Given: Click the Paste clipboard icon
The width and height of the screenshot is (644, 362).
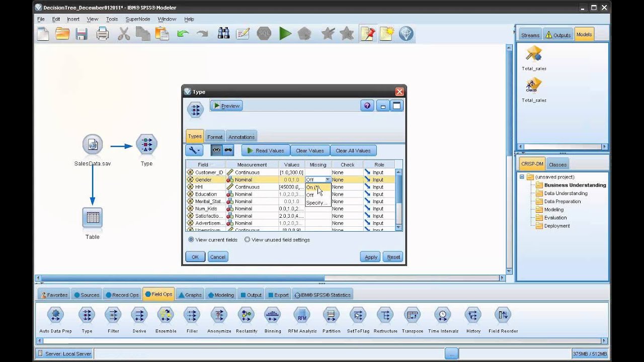Looking at the screenshot, I should point(162,34).
